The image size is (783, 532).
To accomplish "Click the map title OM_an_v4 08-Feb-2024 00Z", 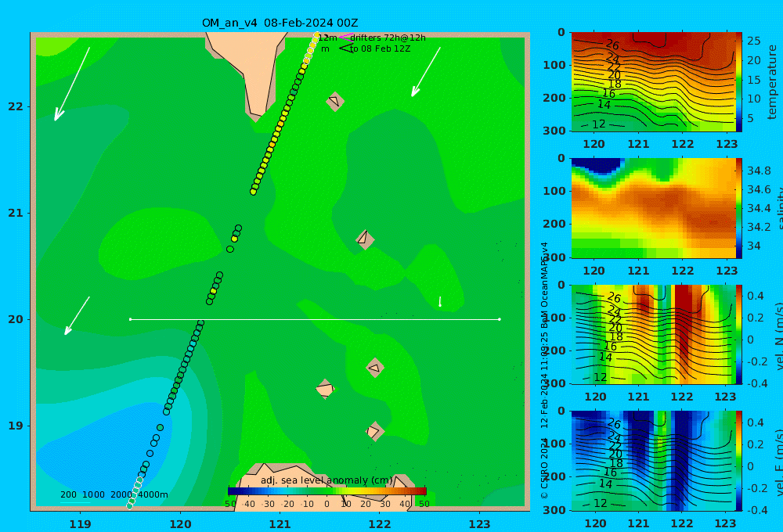I will (x=280, y=23).
